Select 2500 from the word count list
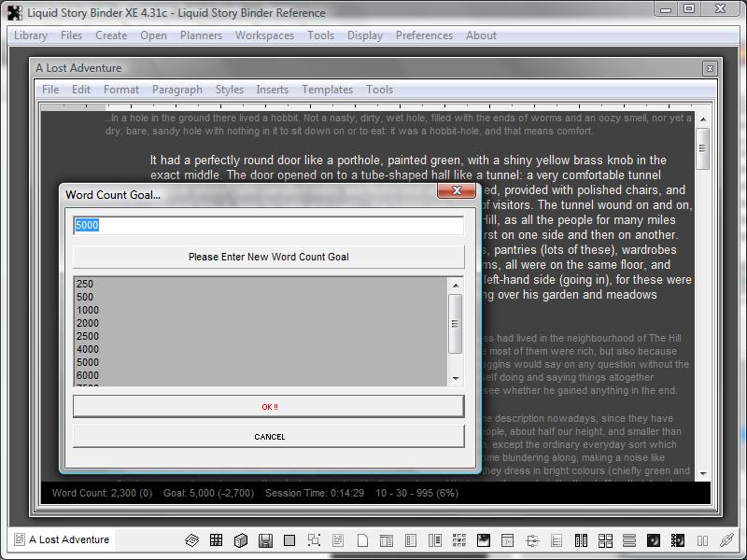The width and height of the screenshot is (747, 560). [87, 336]
